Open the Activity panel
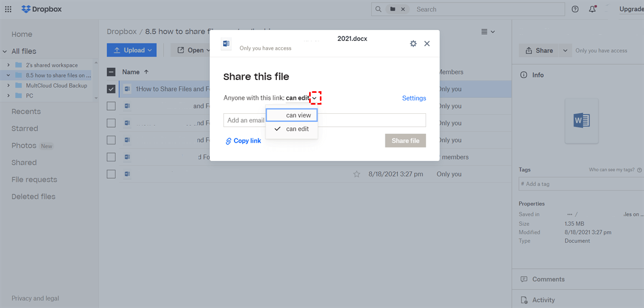The image size is (644, 308). 543,300
